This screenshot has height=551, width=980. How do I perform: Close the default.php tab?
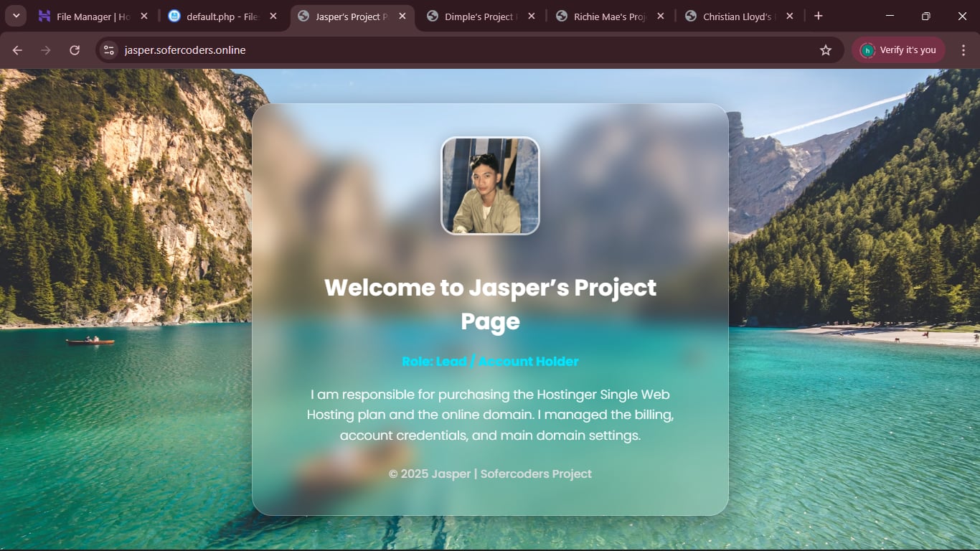point(273,17)
